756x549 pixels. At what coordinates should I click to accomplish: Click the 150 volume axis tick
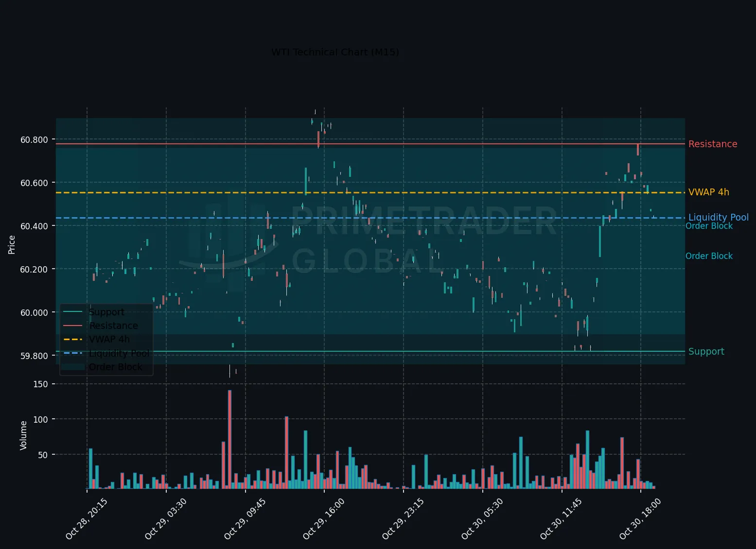click(41, 384)
